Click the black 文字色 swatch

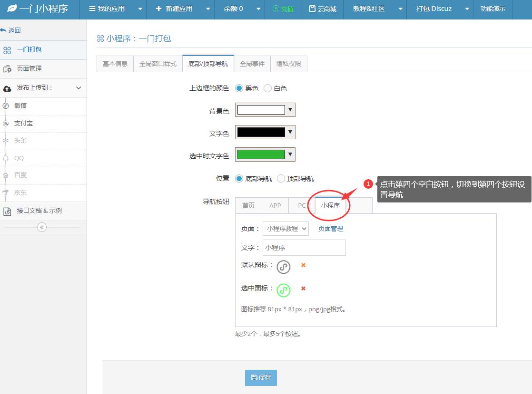(261, 132)
